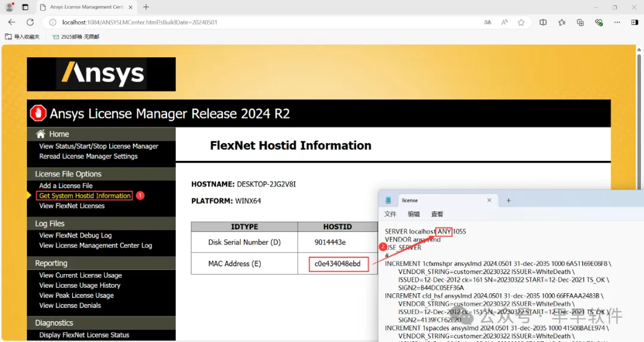Image resolution: width=644 pixels, height=342 pixels.
Task: Open View Status/Start/Stop License Manager
Action: point(98,146)
